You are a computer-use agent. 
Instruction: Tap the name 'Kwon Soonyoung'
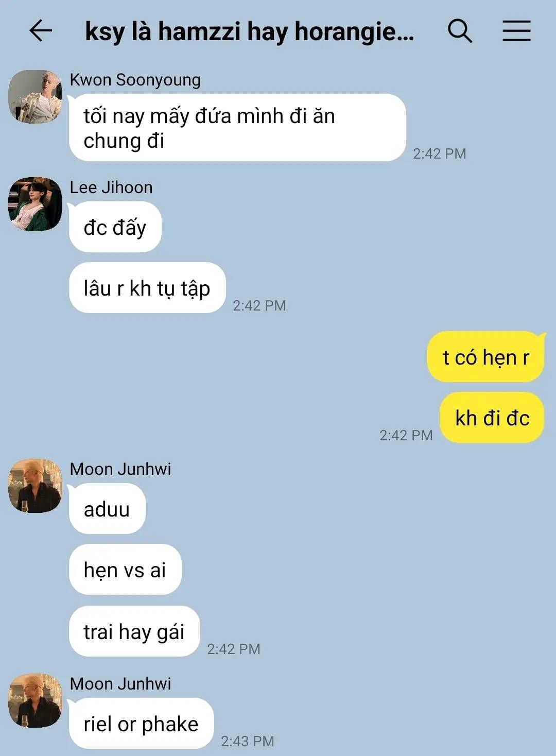click(135, 80)
